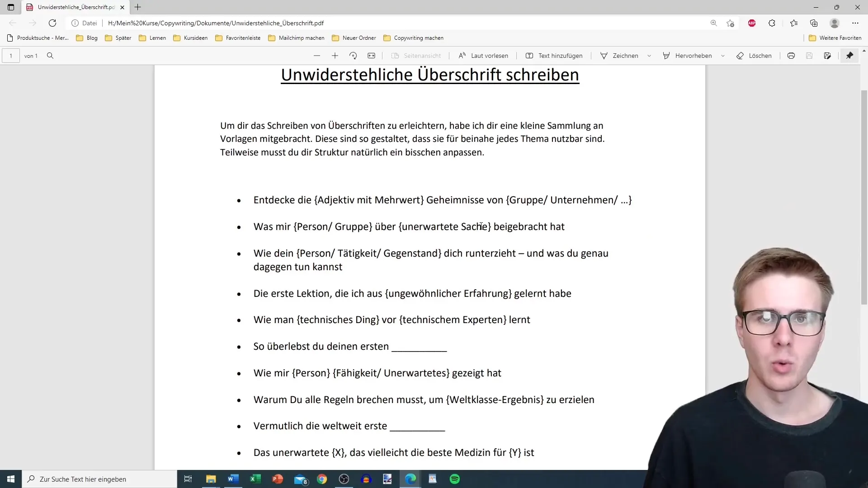Expand the Zeichnen options arrow
This screenshot has width=868, height=488.
[x=649, y=56]
